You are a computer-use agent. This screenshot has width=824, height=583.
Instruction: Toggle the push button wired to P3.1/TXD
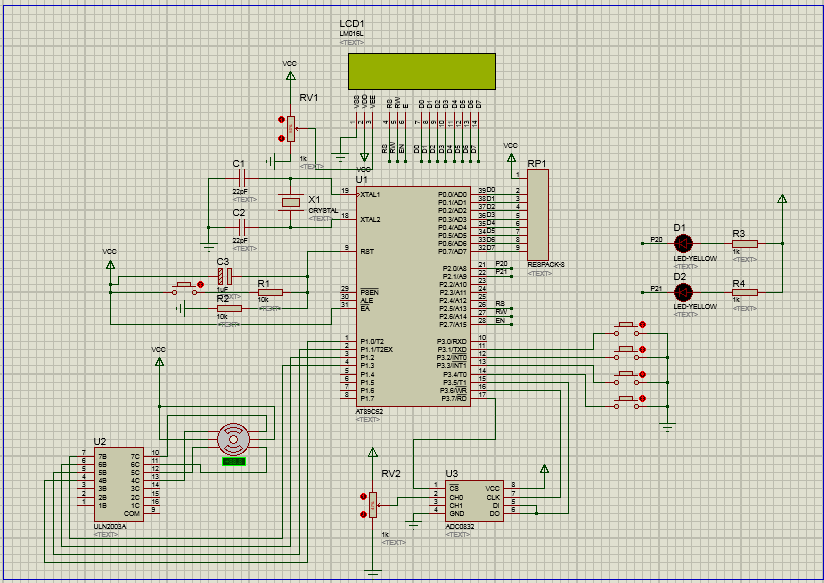pos(626,329)
